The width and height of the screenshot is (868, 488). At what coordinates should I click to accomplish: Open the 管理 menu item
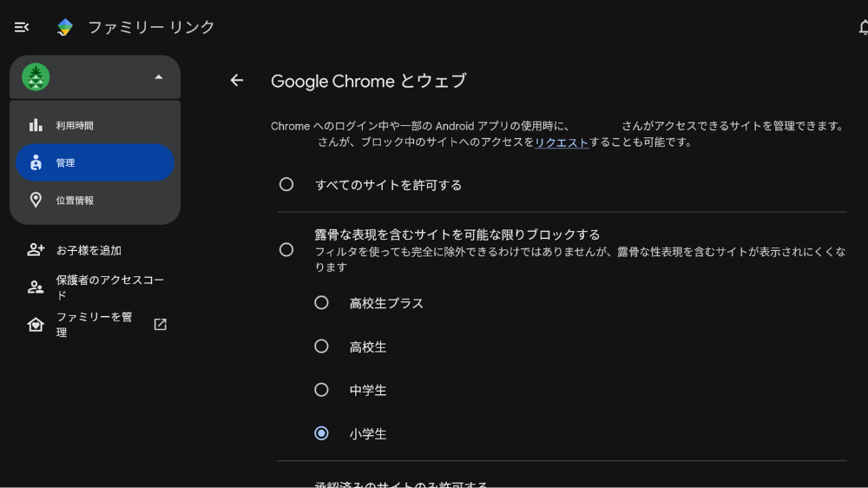(x=95, y=163)
